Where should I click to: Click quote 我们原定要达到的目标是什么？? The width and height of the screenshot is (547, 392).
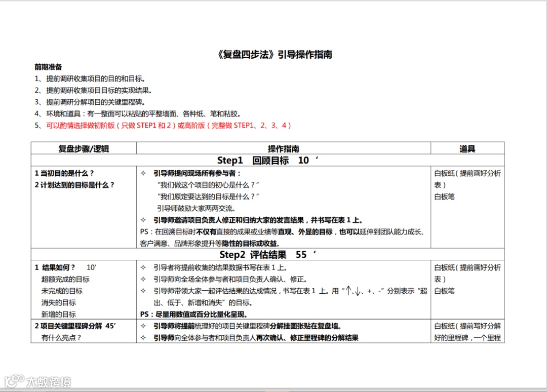[x=208, y=197]
